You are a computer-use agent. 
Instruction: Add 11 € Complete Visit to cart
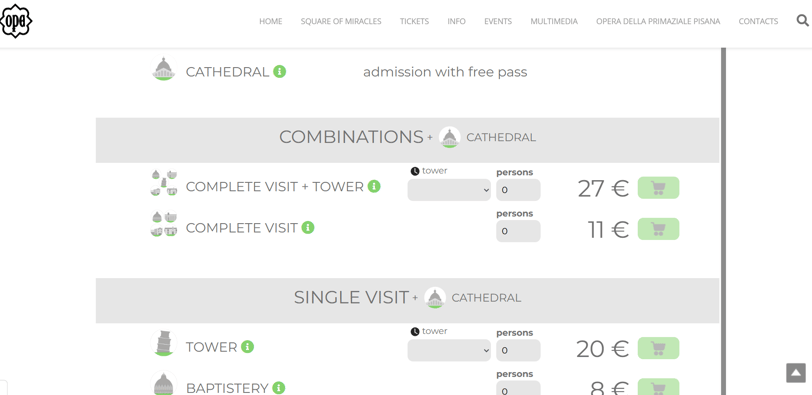coord(658,229)
